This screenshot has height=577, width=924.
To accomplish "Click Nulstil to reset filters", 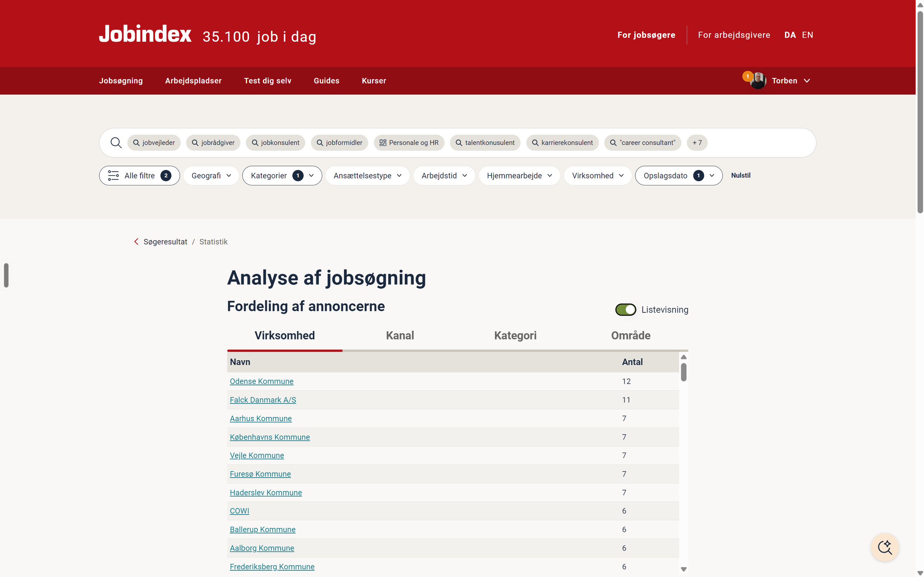I will tap(740, 175).
